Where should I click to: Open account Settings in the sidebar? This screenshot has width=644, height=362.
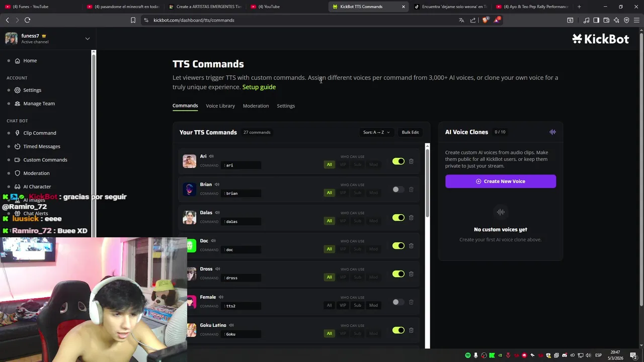pos(32,90)
